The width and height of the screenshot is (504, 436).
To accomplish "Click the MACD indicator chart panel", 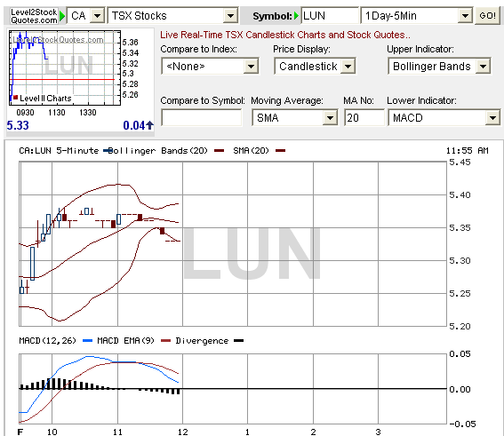I will pos(233,388).
